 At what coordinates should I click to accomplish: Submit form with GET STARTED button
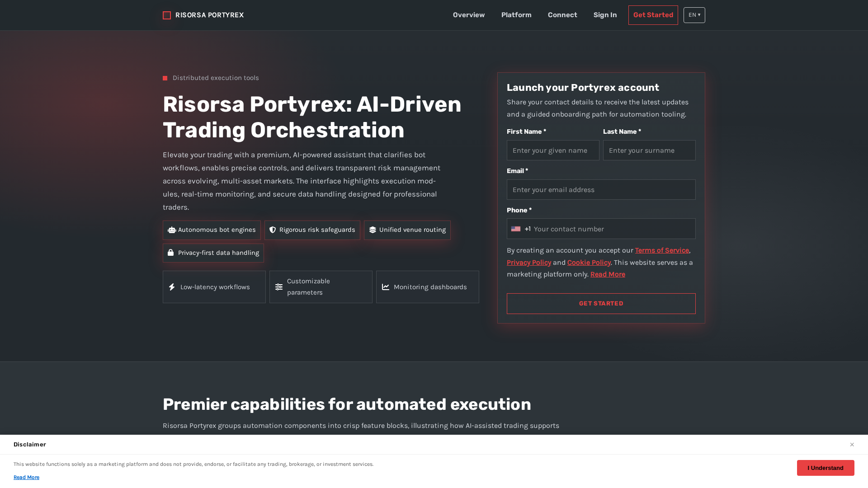[601, 304]
